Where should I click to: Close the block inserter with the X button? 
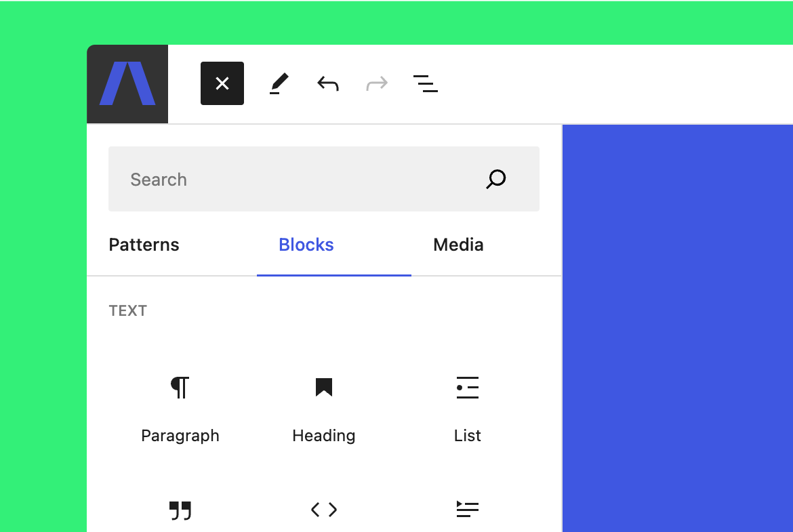[x=222, y=83]
